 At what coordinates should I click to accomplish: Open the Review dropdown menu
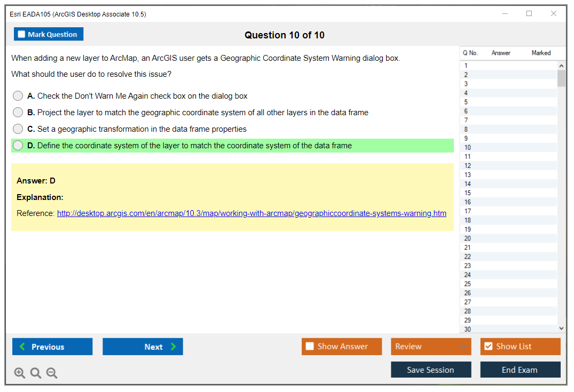pyautogui.click(x=431, y=347)
